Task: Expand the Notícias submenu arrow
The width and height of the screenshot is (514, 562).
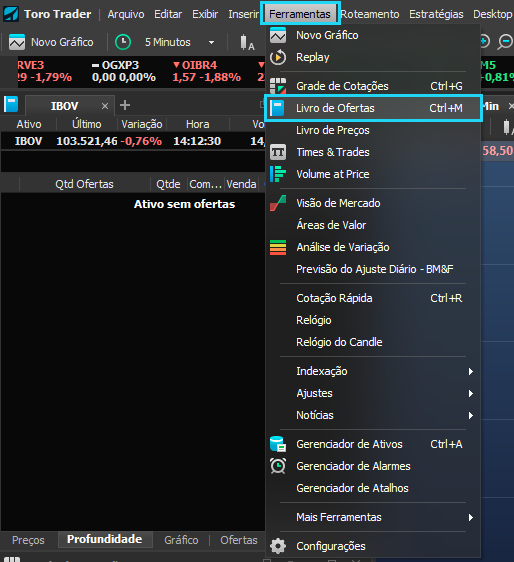Action: (471, 415)
